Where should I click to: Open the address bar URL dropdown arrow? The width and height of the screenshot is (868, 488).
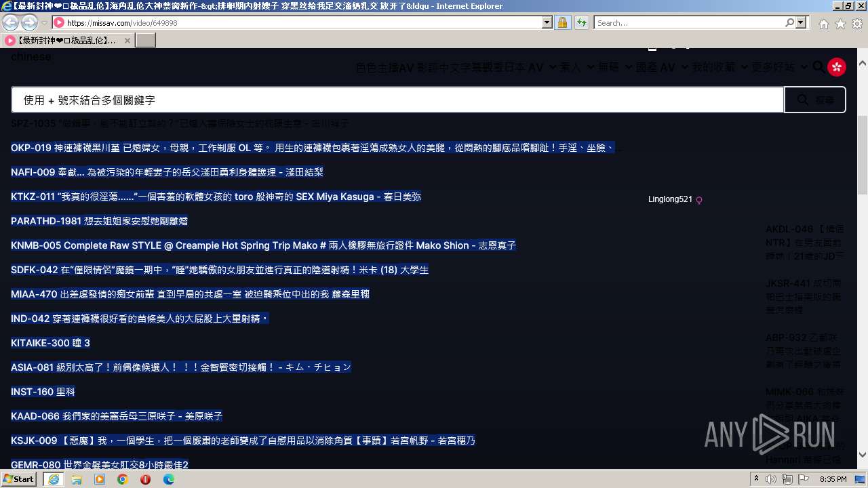pos(547,23)
